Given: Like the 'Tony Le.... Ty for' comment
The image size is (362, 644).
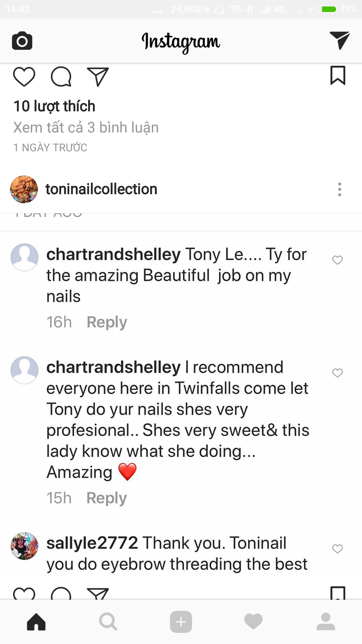Looking at the screenshot, I should [337, 260].
